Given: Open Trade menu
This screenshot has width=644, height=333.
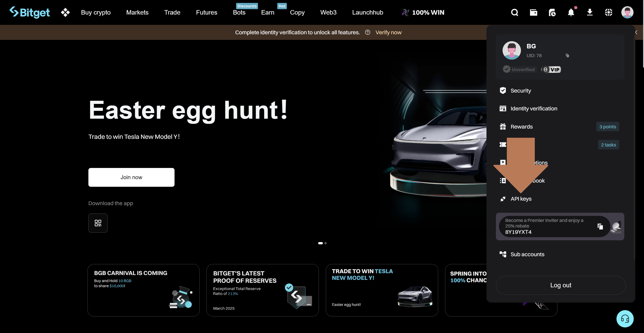Looking at the screenshot, I should point(172,12).
